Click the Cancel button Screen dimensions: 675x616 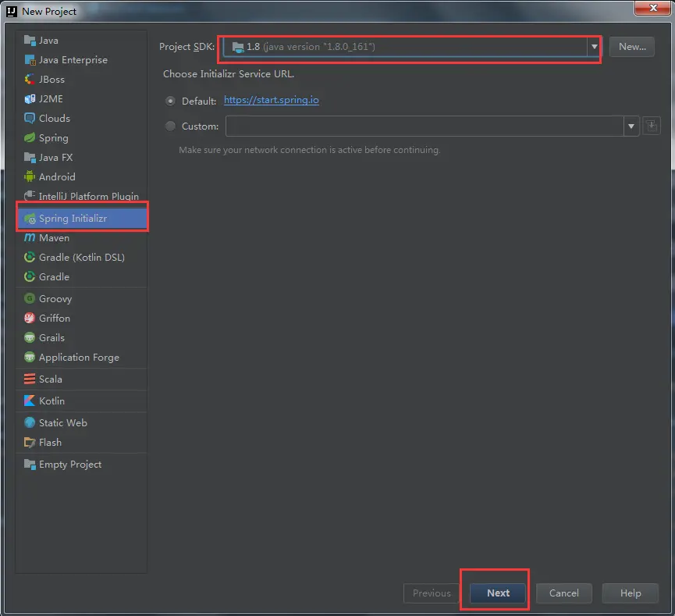coord(564,593)
